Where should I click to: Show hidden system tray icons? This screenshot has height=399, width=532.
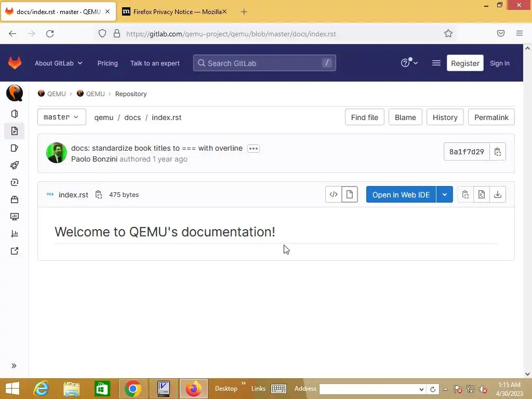(445, 390)
